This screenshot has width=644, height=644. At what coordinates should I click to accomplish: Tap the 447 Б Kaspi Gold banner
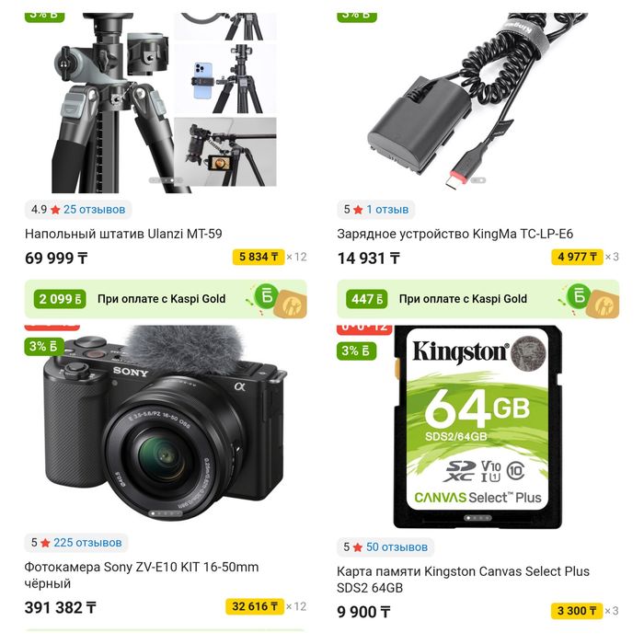point(478,299)
